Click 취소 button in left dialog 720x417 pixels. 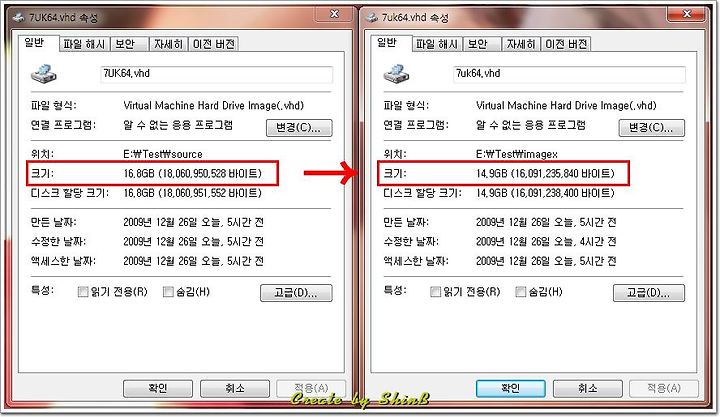tap(235, 389)
